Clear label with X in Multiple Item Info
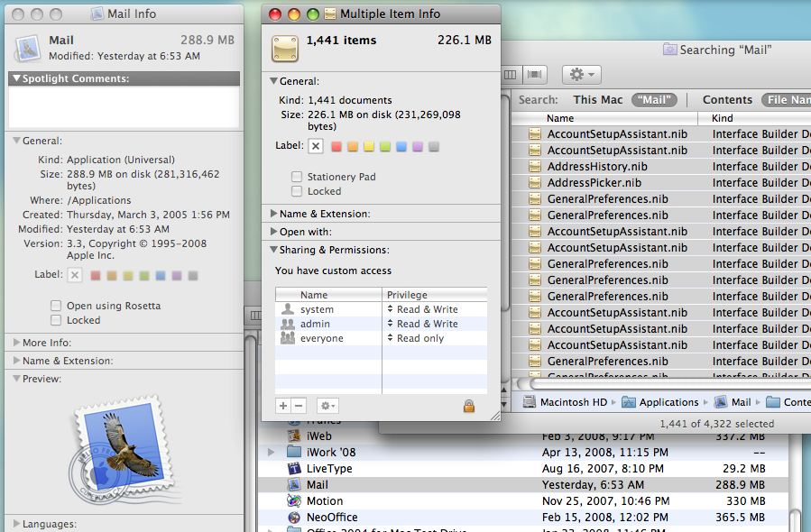 pos(316,146)
